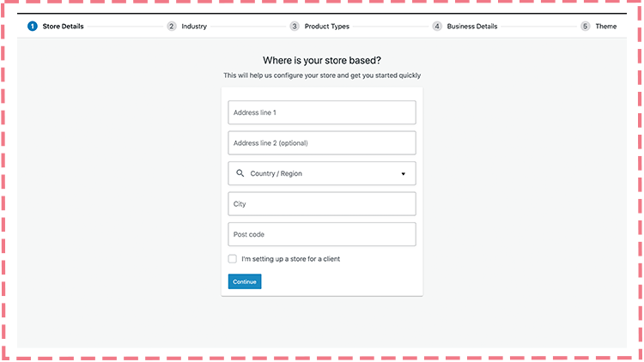Click the step 2 number icon
This screenshot has height=362, width=644.
pos(172,27)
